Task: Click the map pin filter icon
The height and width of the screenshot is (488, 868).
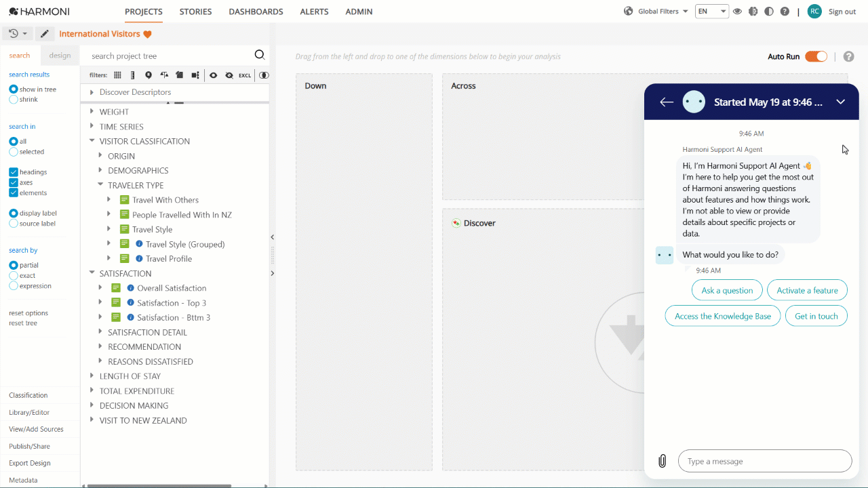Action: click(149, 75)
